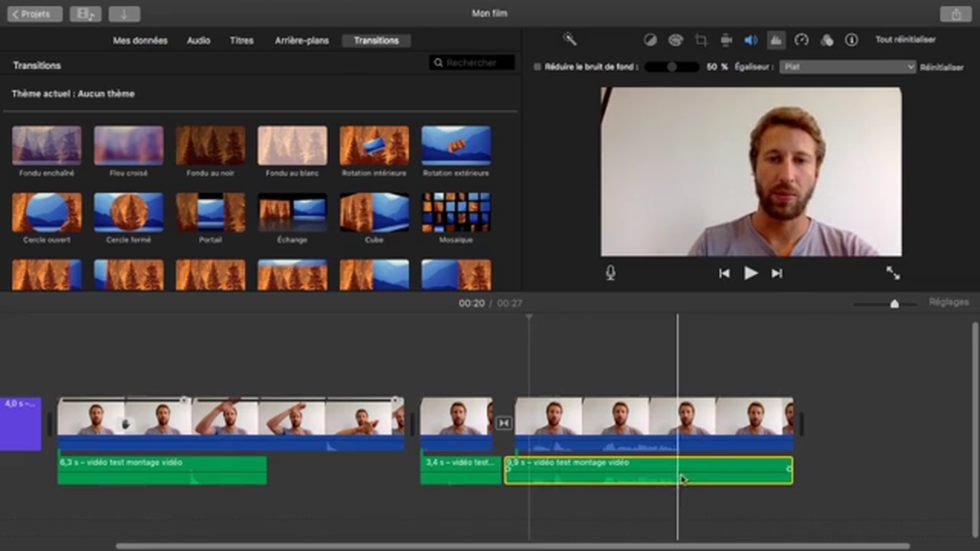Click the magic wand auto-enhance icon
Screen dimensions: 980x551
click(569, 39)
